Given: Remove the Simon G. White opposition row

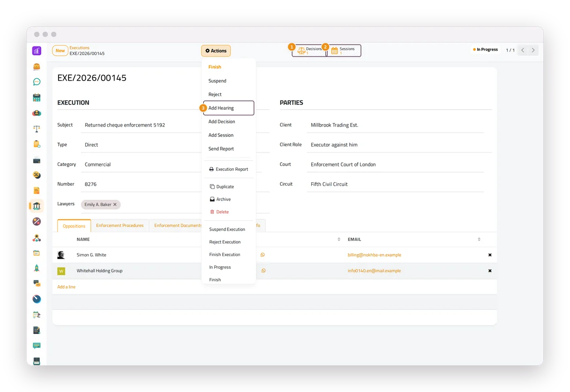Looking at the screenshot, I should (x=490, y=255).
